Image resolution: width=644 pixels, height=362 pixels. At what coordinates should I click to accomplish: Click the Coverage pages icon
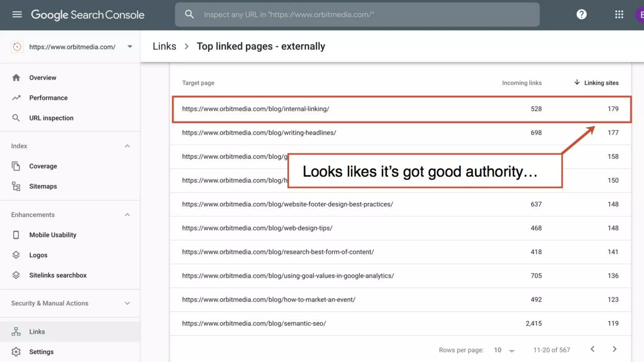[x=16, y=166]
